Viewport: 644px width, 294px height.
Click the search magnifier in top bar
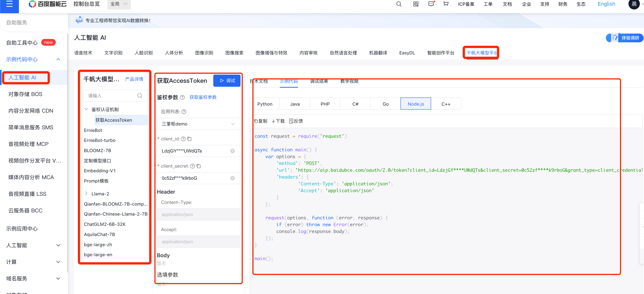pyautogui.click(x=399, y=4)
